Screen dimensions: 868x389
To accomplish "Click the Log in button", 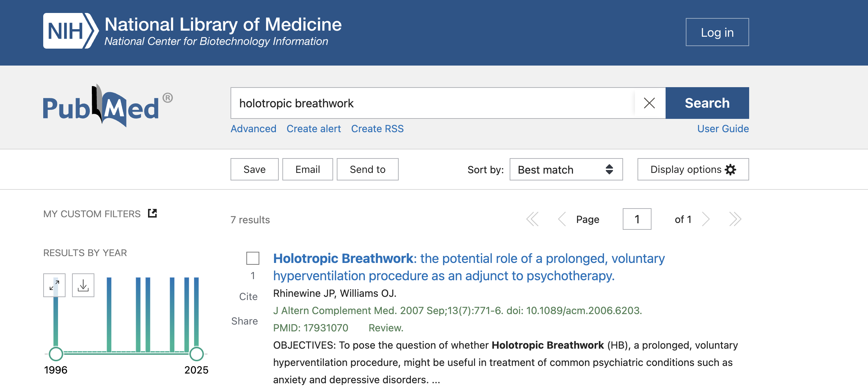I will (x=717, y=32).
